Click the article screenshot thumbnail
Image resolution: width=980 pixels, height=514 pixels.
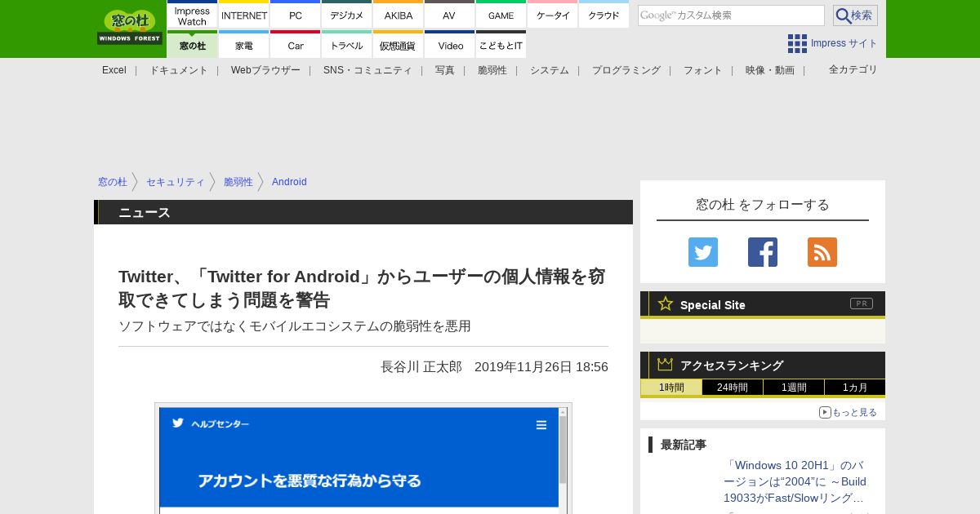363,459
